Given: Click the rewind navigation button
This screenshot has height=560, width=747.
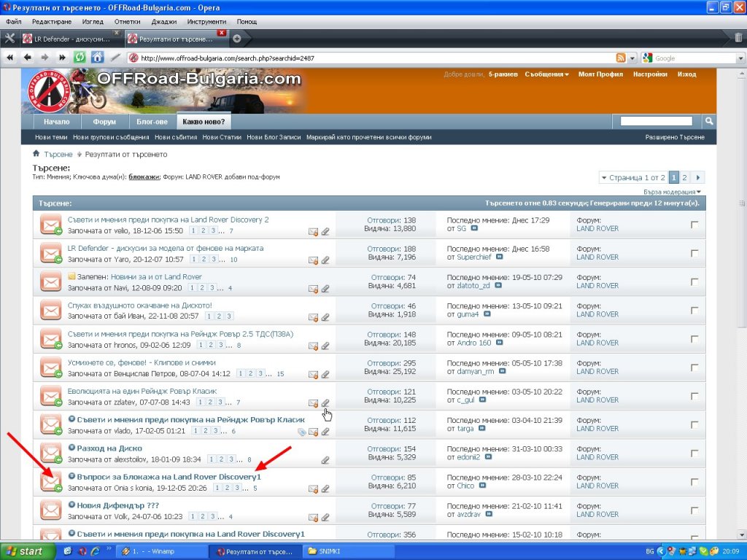Looking at the screenshot, I should [x=9, y=58].
